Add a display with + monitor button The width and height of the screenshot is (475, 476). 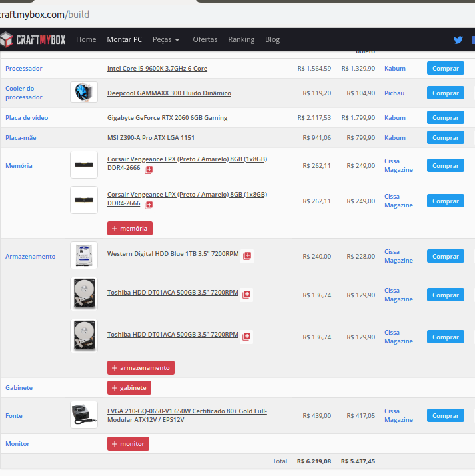click(128, 444)
